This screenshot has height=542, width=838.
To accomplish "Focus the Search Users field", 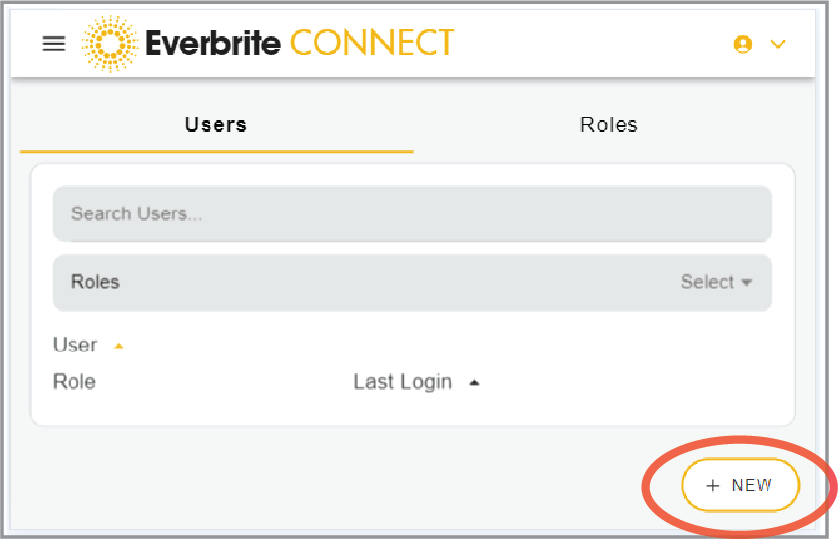I will 411,214.
